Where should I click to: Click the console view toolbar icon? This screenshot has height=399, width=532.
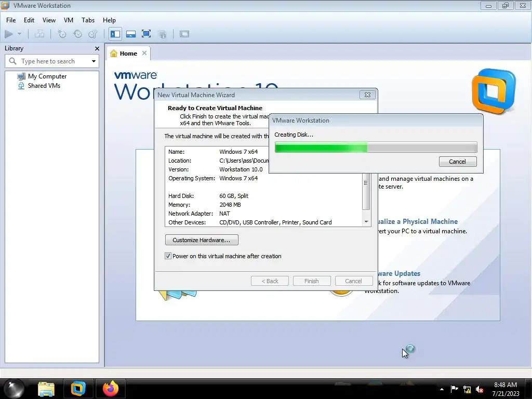point(184,34)
